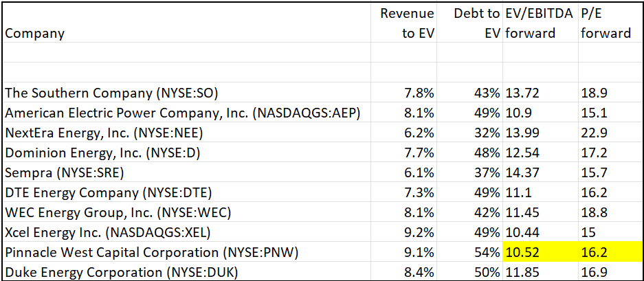
Task: Select DTE EV/EBITDA value 11.1
Action: click(540, 192)
